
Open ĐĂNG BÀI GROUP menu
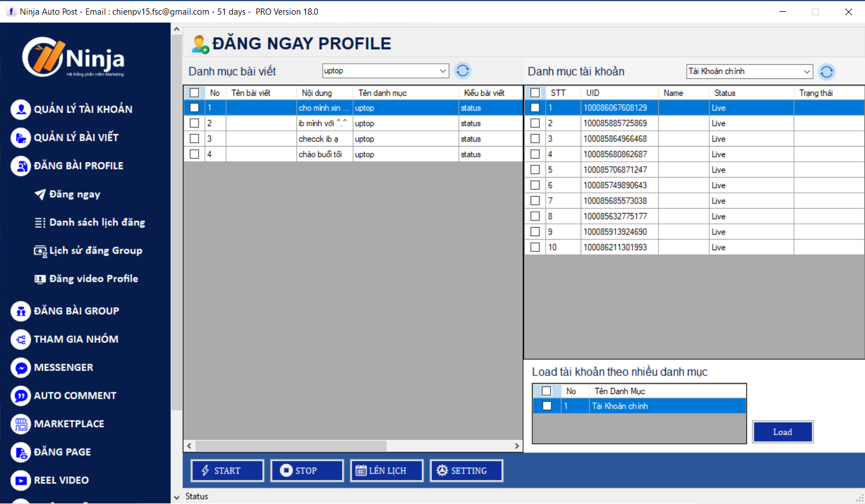(x=76, y=311)
